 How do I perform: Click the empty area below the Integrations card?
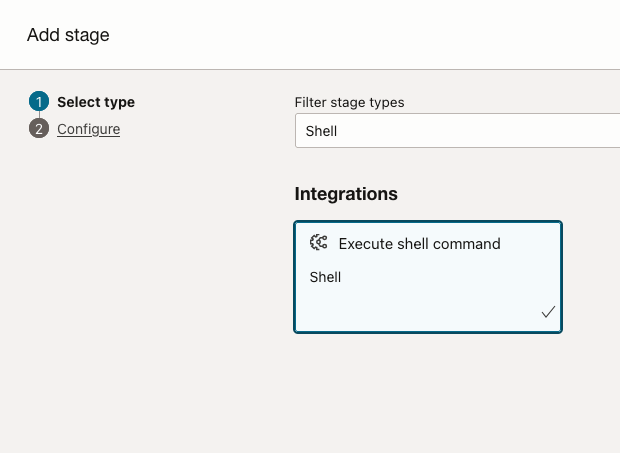(x=427, y=390)
